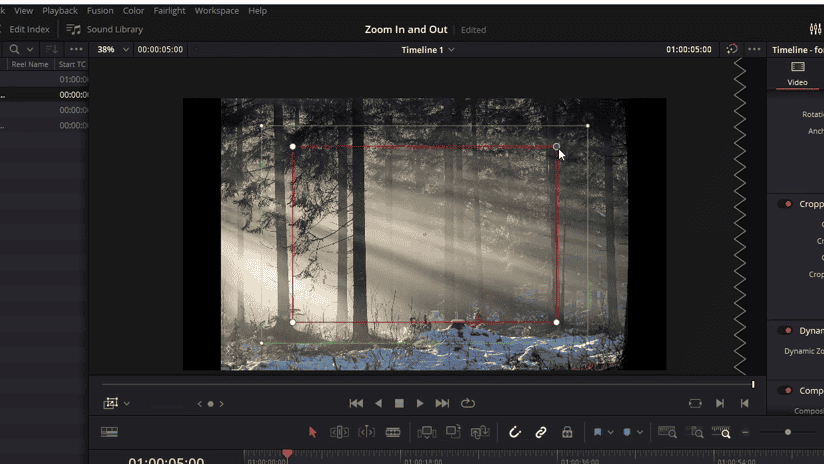The width and height of the screenshot is (824, 464).
Task: Open the Help menu
Action: [258, 11]
